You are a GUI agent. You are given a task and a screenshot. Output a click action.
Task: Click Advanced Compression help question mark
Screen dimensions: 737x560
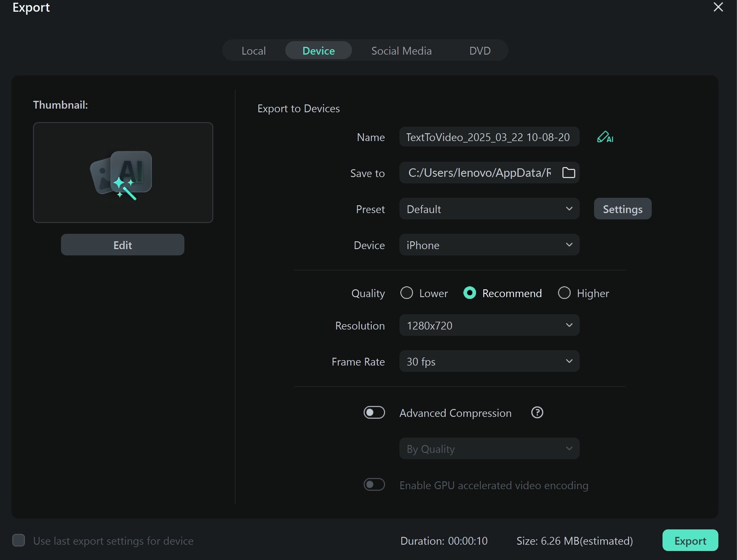coord(537,413)
